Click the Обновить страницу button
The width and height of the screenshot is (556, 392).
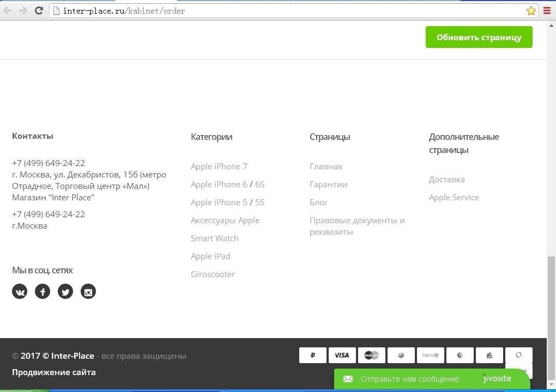point(479,37)
